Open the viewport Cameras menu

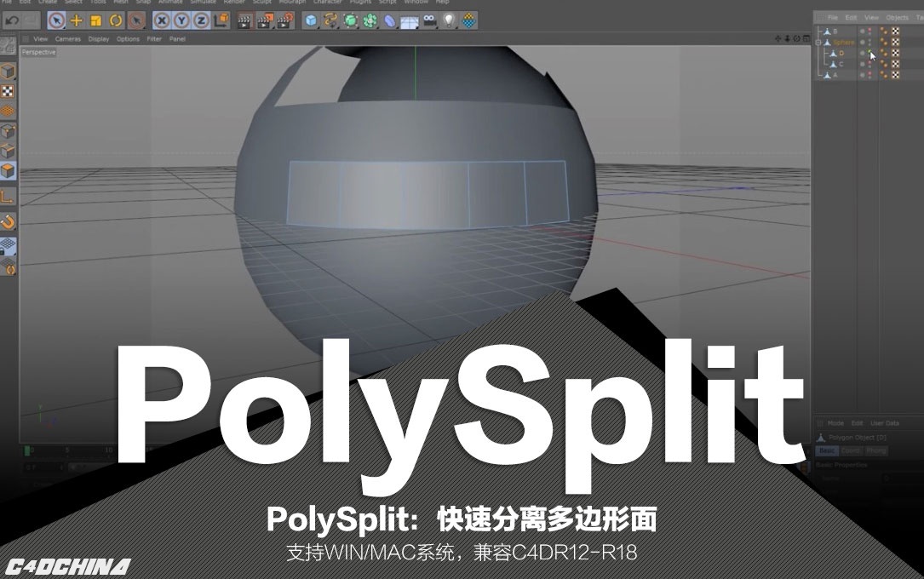point(68,39)
